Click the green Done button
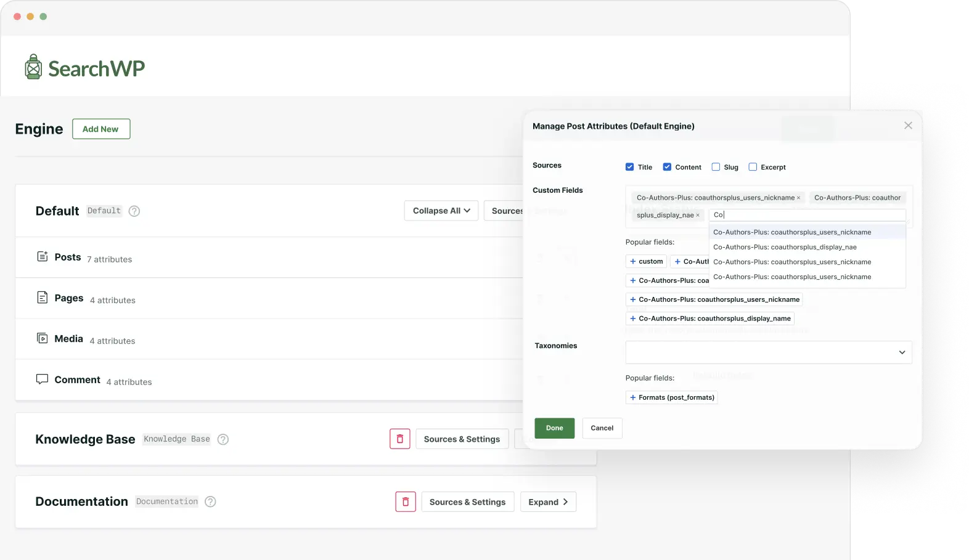The image size is (969, 560). pyautogui.click(x=554, y=428)
